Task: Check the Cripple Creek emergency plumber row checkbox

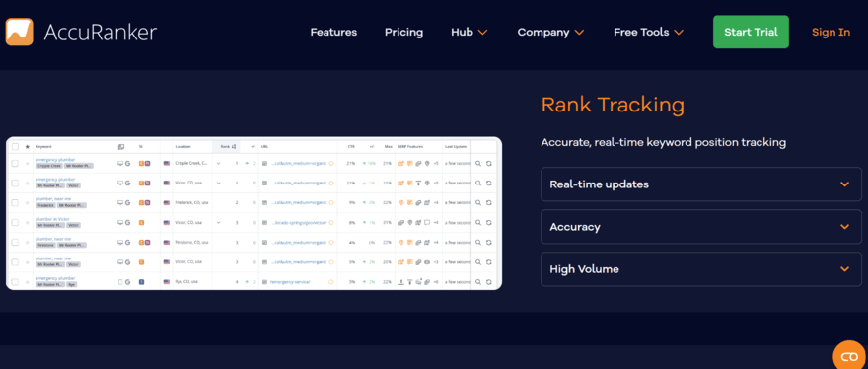Action: coord(15,164)
